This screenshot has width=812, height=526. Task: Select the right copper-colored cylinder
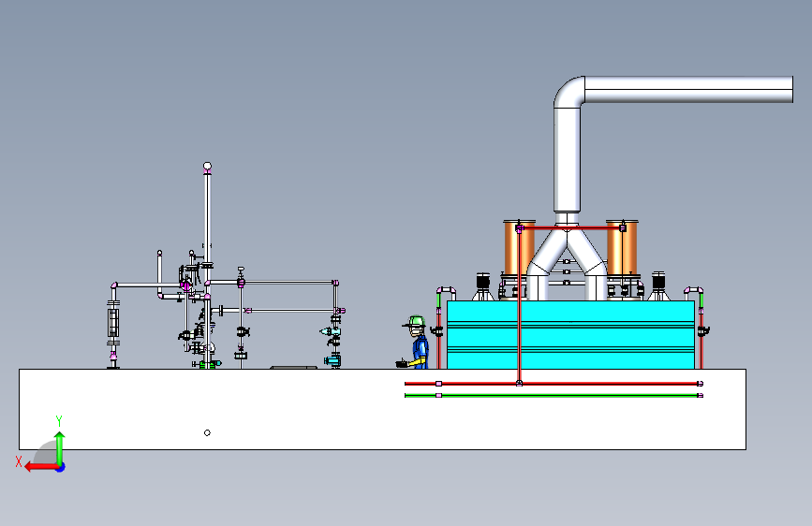point(622,249)
